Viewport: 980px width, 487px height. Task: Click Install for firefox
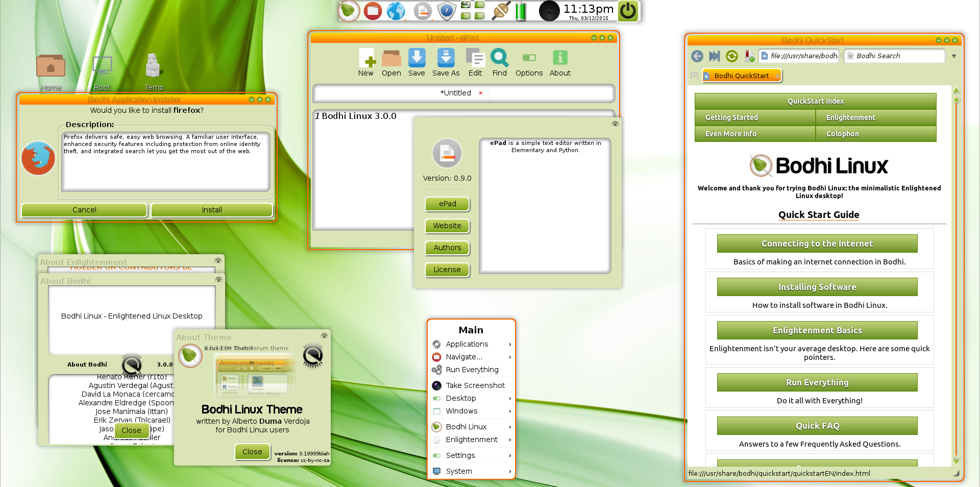coord(212,210)
